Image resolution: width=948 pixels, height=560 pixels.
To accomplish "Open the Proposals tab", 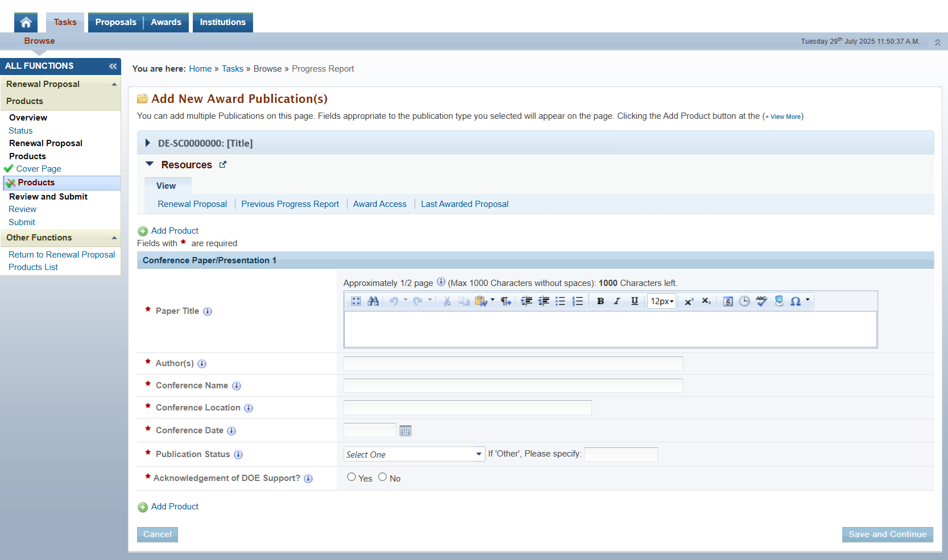I will coord(115,22).
